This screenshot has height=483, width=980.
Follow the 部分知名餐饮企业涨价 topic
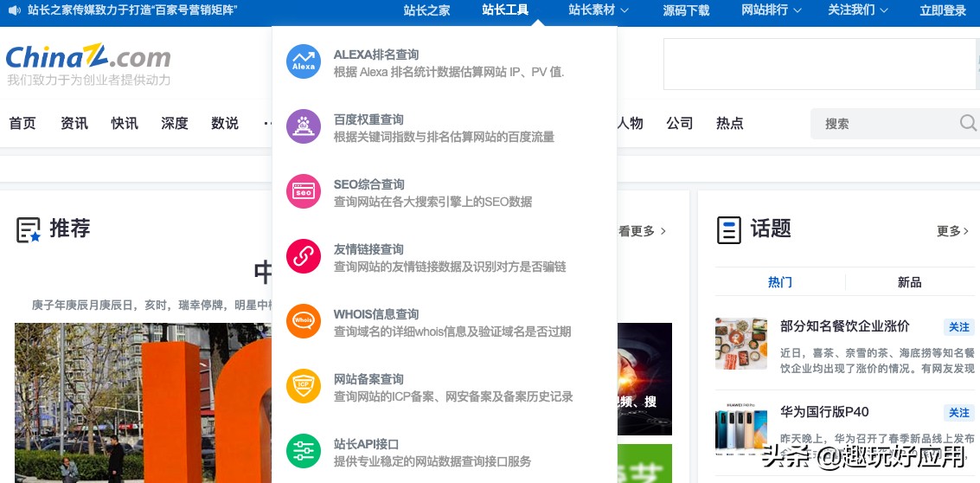(x=958, y=326)
